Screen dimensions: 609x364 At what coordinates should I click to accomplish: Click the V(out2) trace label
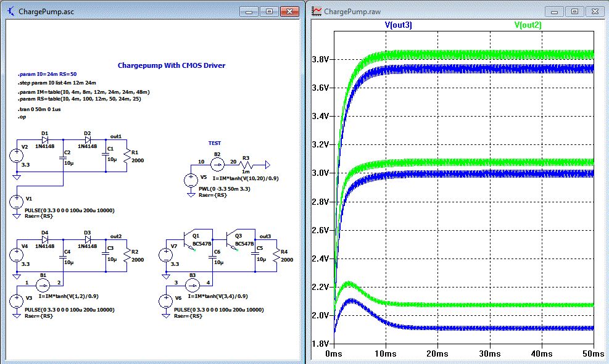point(528,25)
